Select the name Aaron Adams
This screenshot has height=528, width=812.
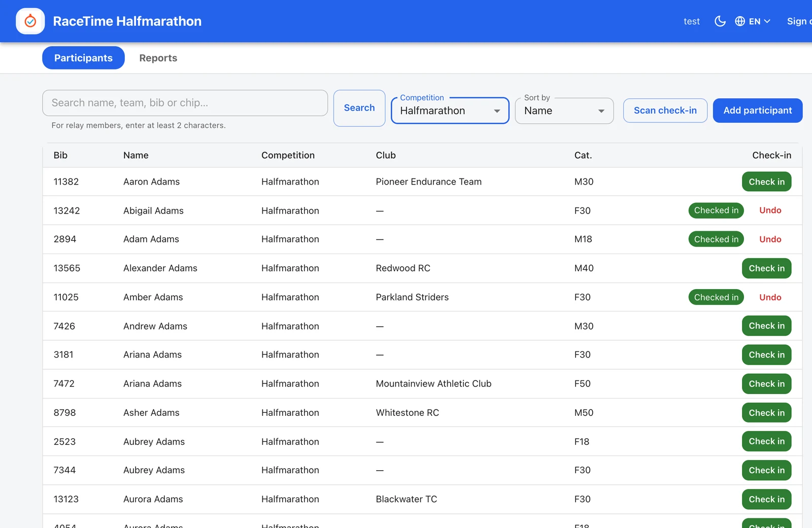coord(151,182)
